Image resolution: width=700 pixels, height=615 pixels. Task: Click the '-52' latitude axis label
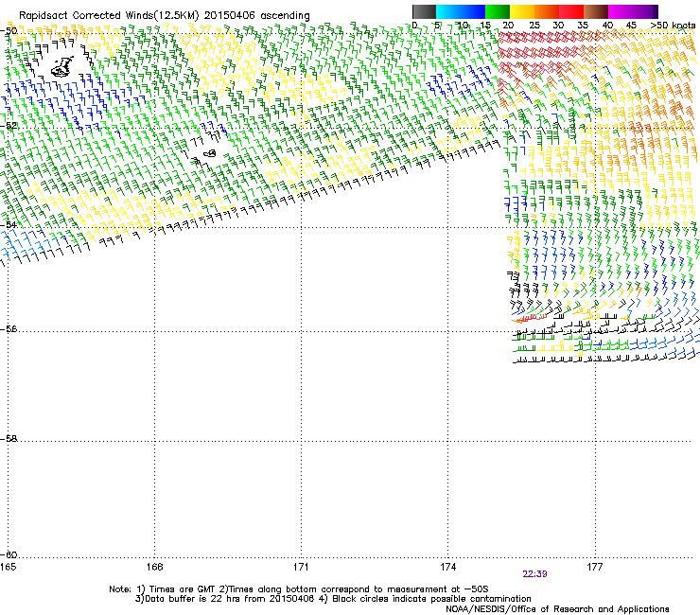pos(9,126)
